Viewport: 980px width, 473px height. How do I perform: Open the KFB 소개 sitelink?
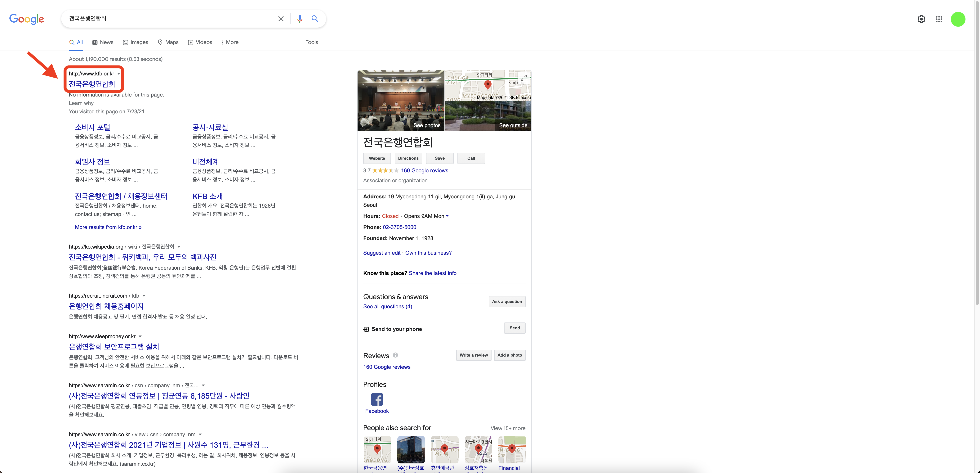207,196
